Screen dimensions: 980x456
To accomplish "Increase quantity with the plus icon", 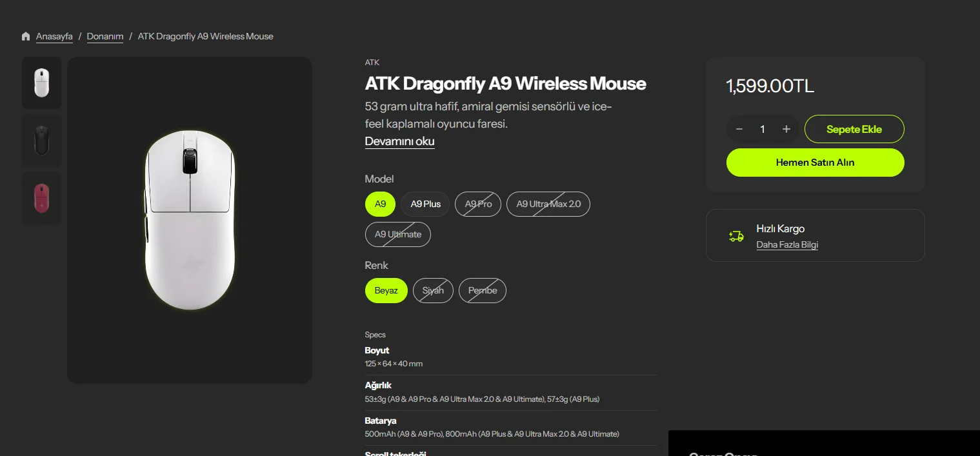I will [786, 129].
